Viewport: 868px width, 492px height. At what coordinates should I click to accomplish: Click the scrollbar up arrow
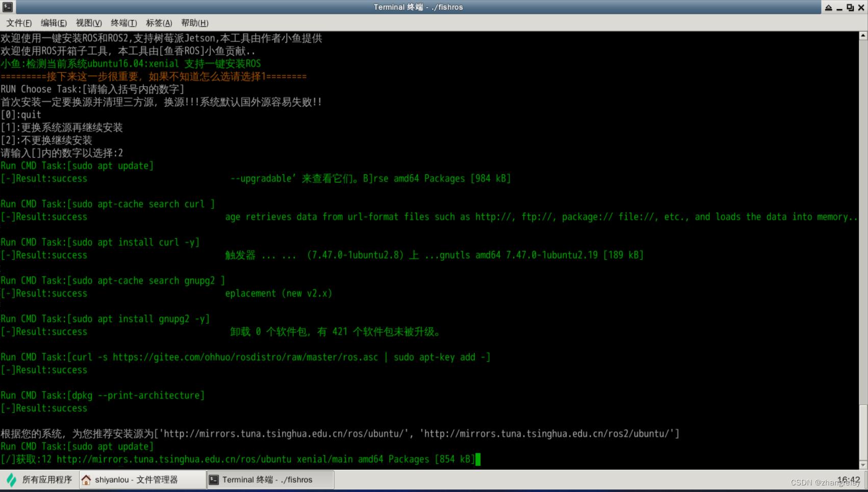click(x=863, y=36)
